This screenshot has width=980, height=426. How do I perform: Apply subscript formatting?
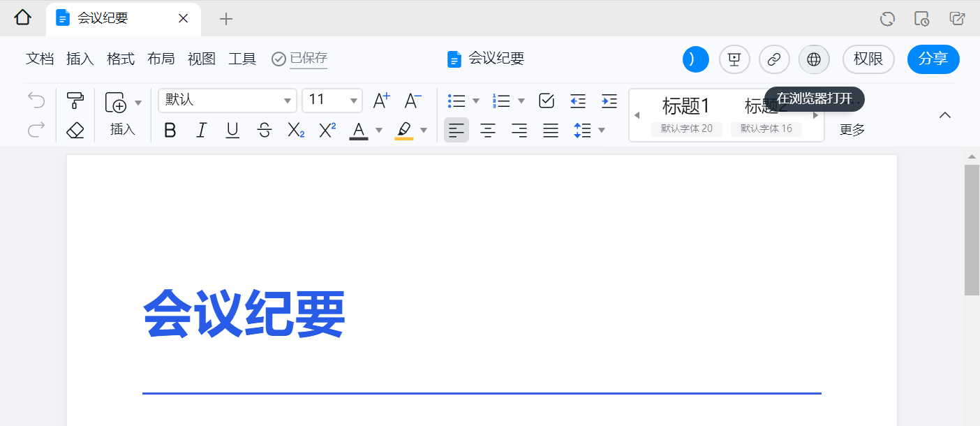coord(296,130)
